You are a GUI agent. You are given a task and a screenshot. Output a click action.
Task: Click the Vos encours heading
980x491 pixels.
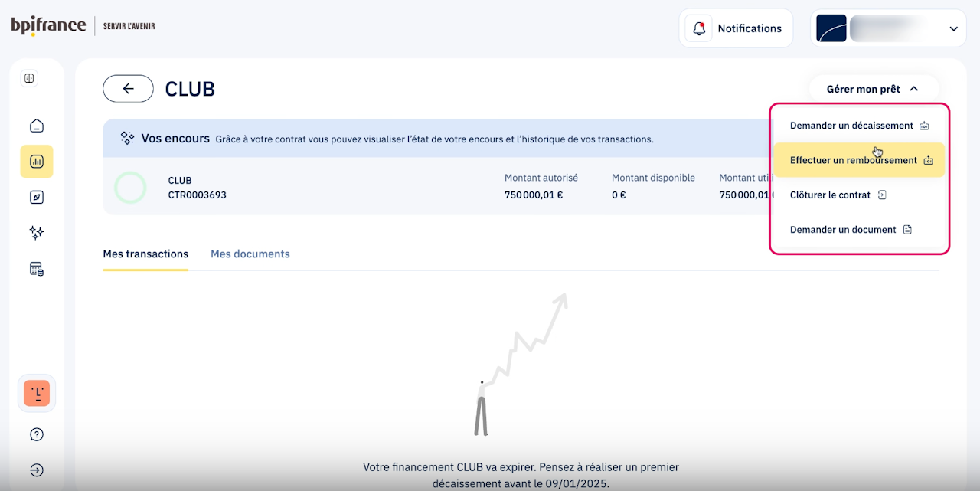pos(175,139)
